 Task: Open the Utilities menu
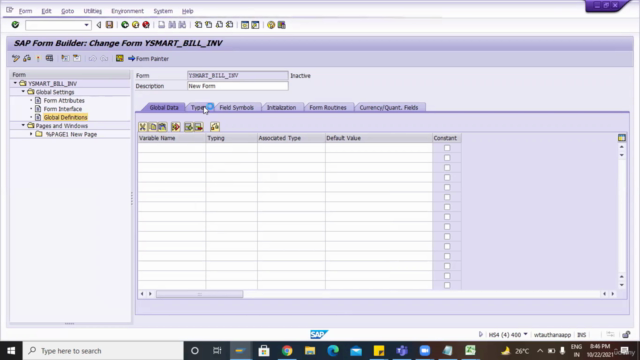(93, 11)
